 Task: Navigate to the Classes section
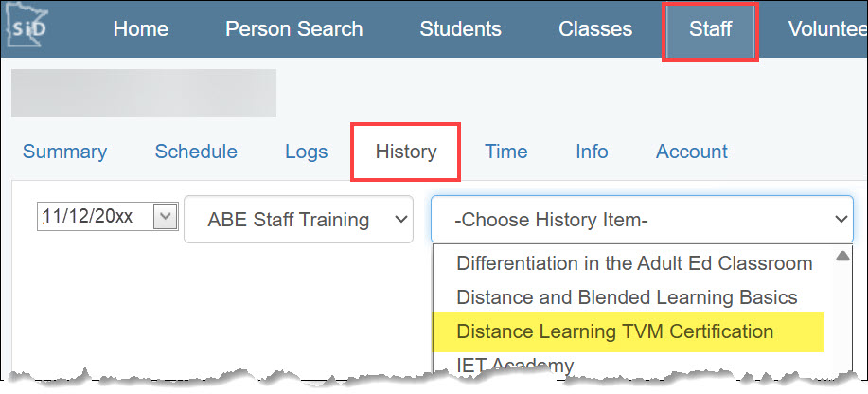pyautogui.click(x=595, y=28)
